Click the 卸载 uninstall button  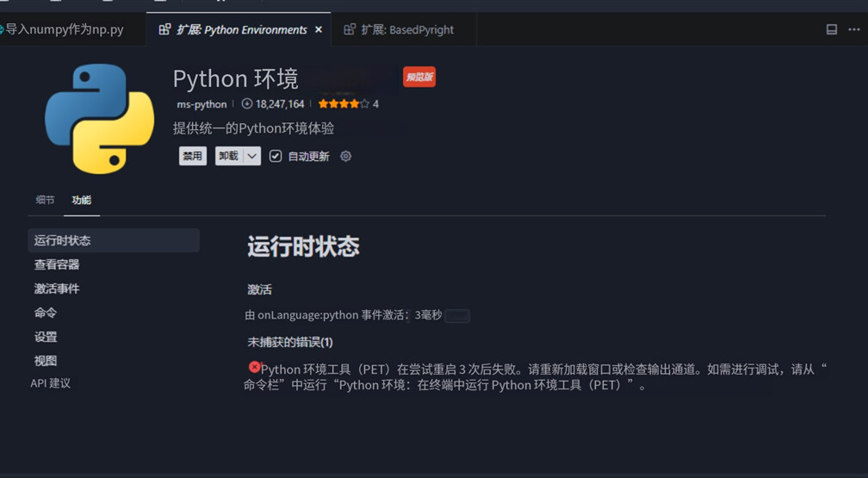(x=228, y=157)
